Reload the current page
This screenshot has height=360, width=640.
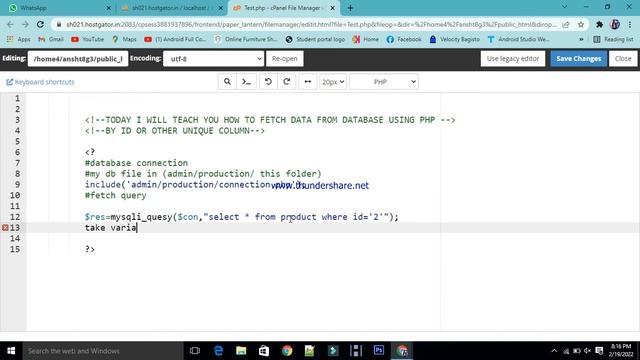(40, 24)
